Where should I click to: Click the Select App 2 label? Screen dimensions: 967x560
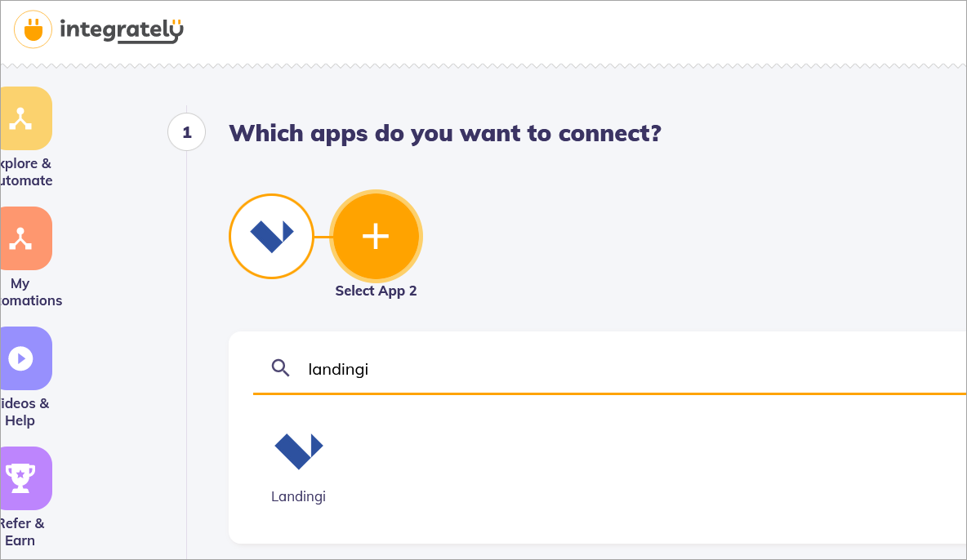pyautogui.click(x=376, y=291)
